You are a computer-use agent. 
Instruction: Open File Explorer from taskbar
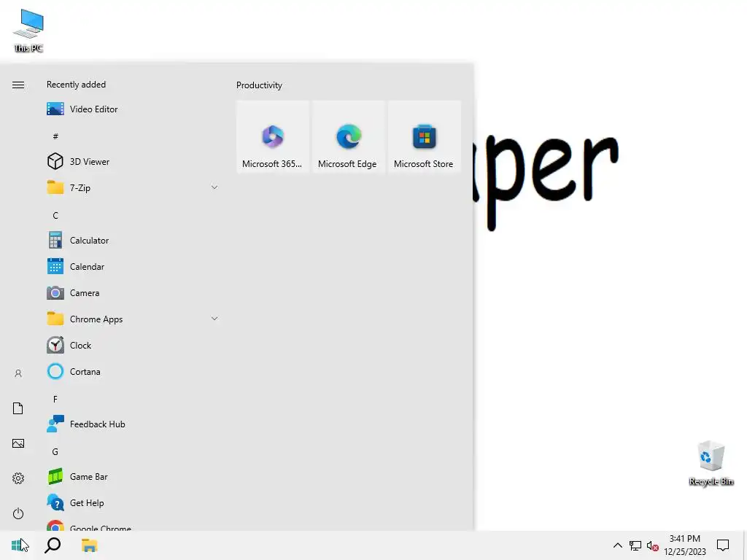(x=89, y=545)
